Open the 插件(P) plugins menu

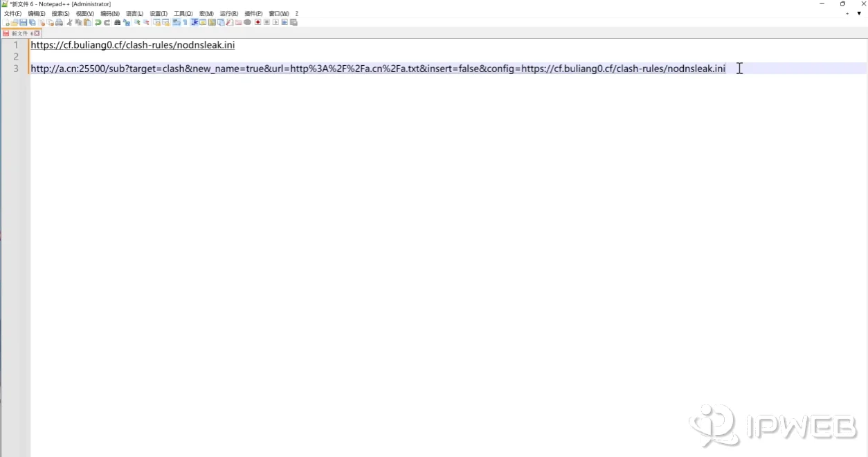pos(253,13)
